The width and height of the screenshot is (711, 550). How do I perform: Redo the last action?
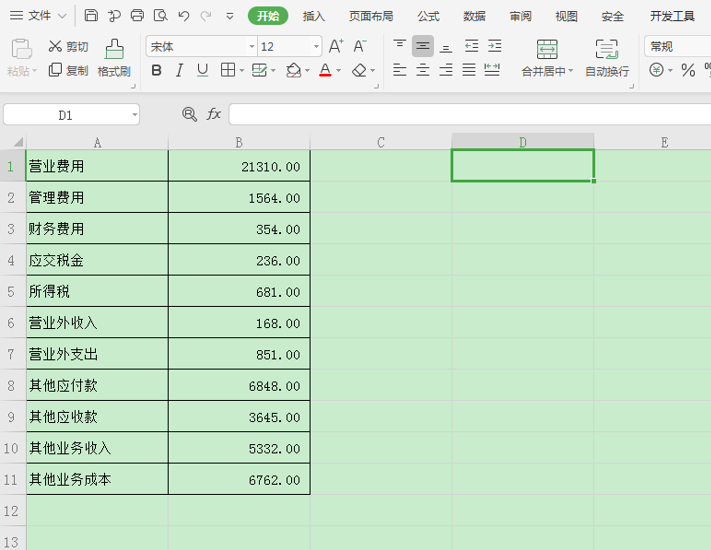(x=206, y=16)
